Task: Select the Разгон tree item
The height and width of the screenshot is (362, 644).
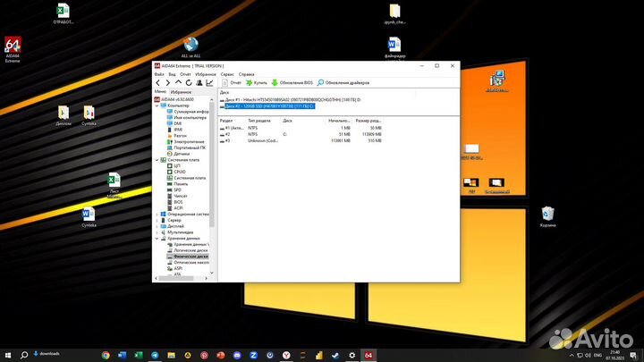Action: [176, 136]
